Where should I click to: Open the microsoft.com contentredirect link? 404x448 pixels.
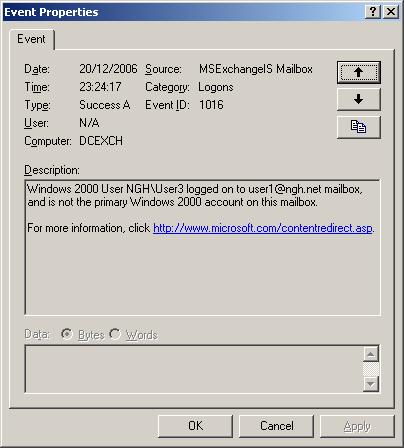(x=263, y=228)
